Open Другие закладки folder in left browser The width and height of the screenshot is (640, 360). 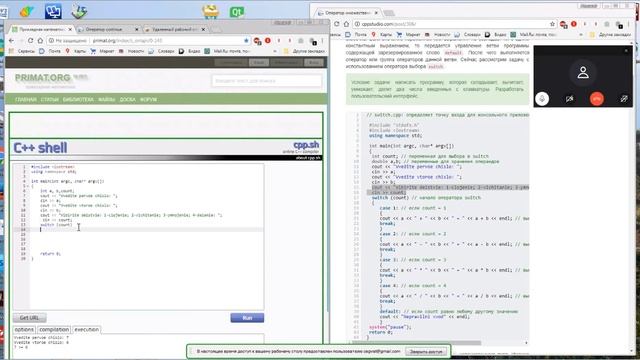304,51
